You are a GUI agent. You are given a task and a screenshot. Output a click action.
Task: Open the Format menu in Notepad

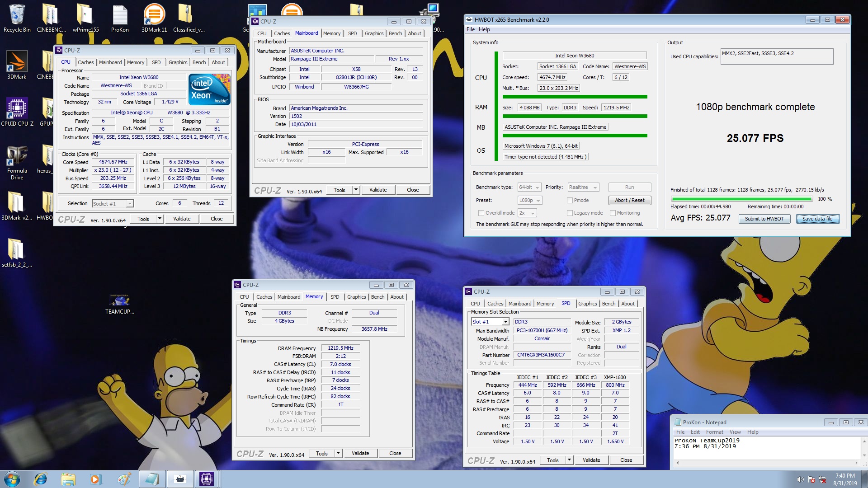715,432
